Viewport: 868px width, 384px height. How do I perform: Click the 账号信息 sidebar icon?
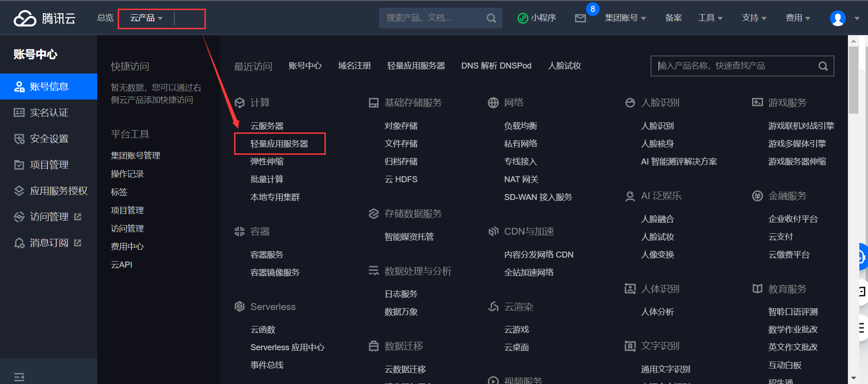point(19,87)
